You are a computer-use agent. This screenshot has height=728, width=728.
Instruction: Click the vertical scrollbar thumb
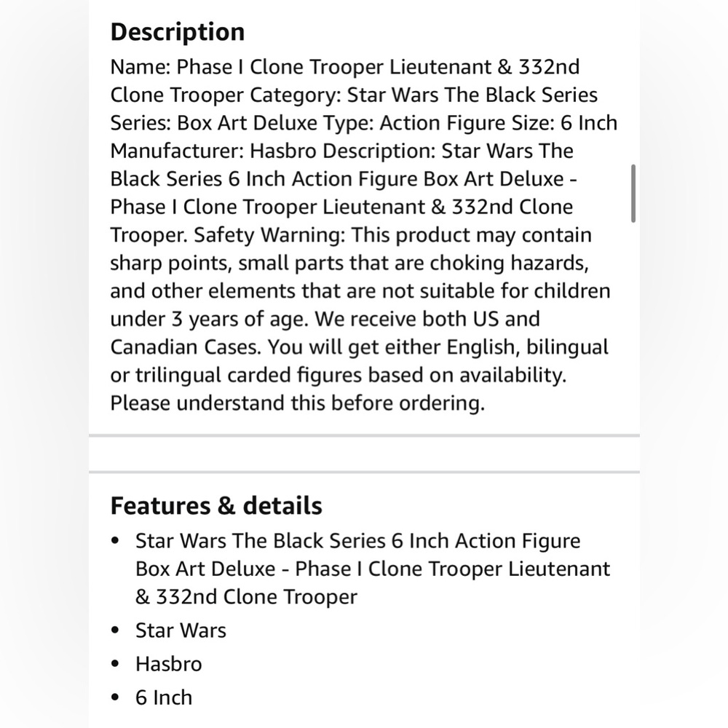[x=633, y=193]
